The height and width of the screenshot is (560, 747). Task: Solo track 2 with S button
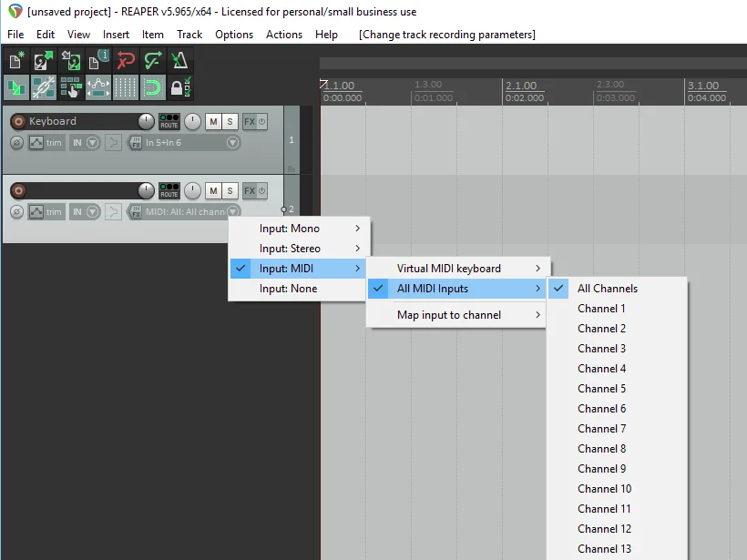[230, 191]
